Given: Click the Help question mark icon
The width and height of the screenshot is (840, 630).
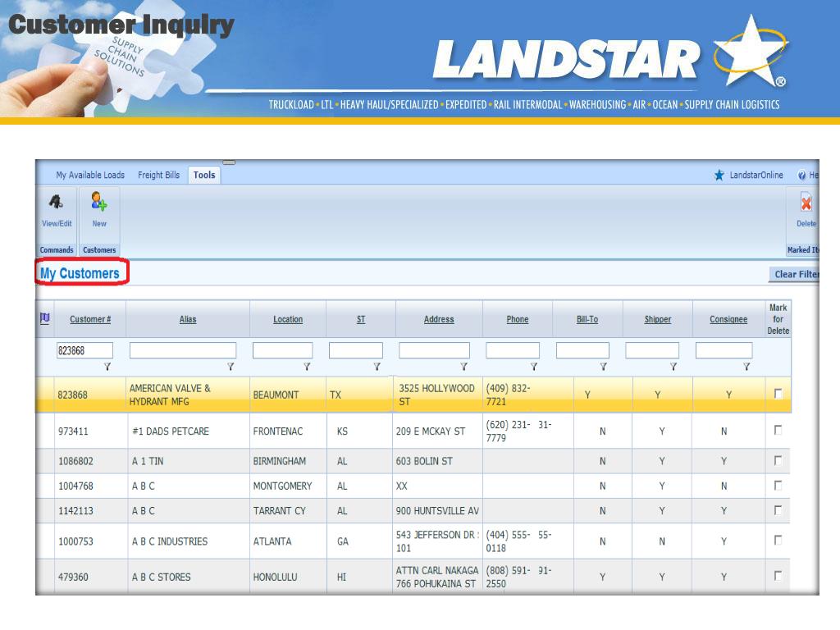Looking at the screenshot, I should (801, 176).
